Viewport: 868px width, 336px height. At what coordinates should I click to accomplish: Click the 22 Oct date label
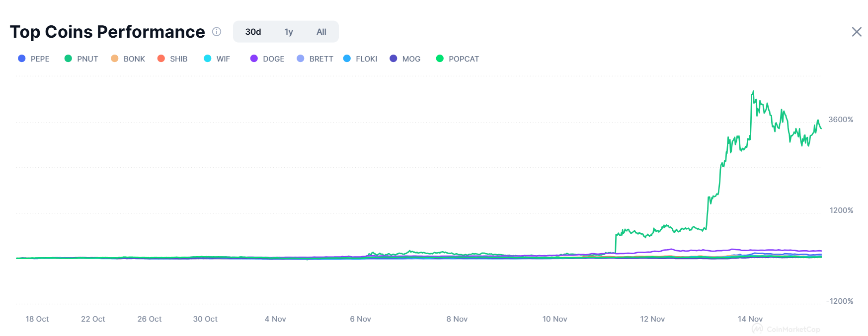point(93,319)
